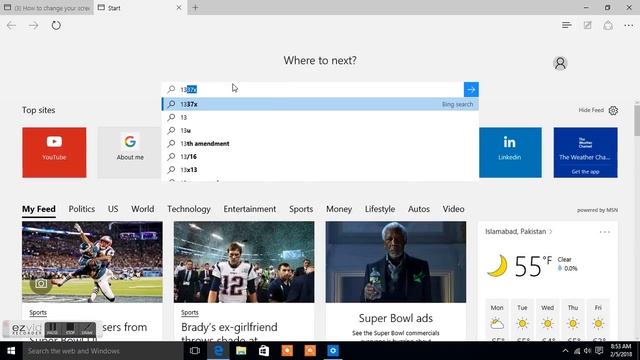This screenshot has width=640, height=360.
Task: Select the '13x13' suggestion
Action: click(x=320, y=169)
